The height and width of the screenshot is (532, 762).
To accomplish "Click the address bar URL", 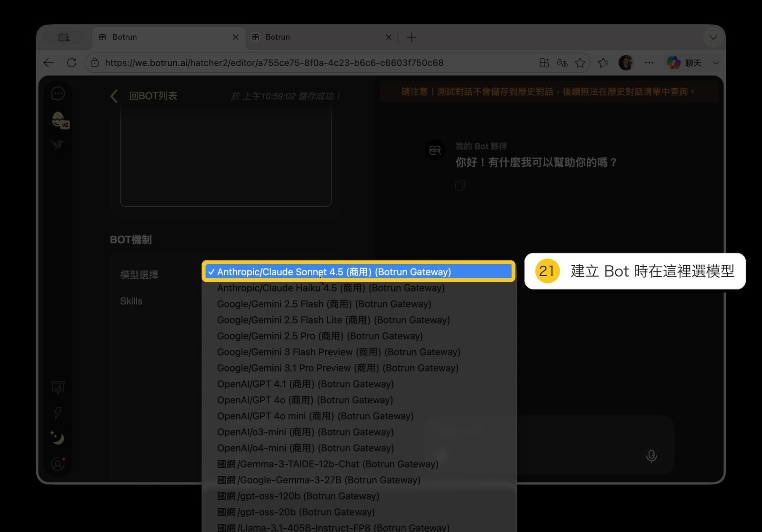I will (274, 63).
